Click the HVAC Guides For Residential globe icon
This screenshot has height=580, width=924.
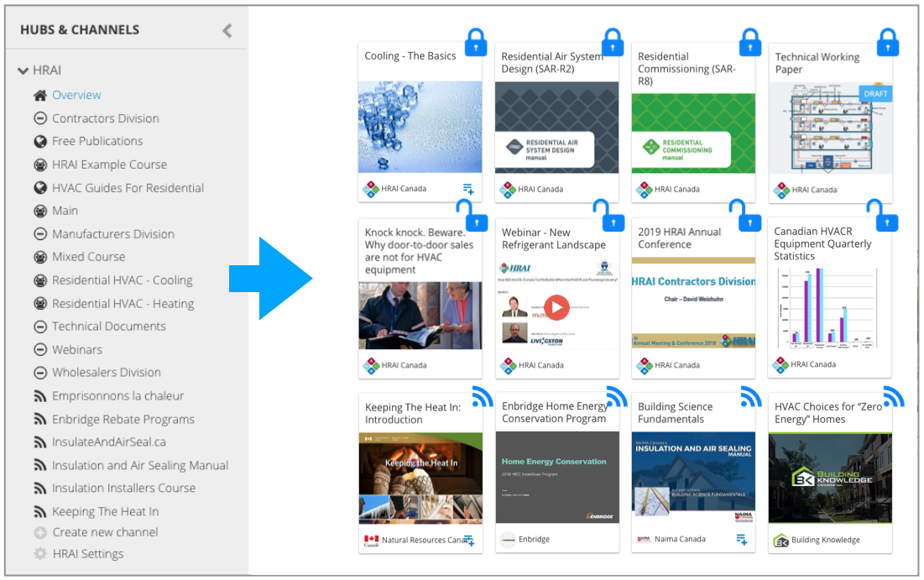pos(40,188)
